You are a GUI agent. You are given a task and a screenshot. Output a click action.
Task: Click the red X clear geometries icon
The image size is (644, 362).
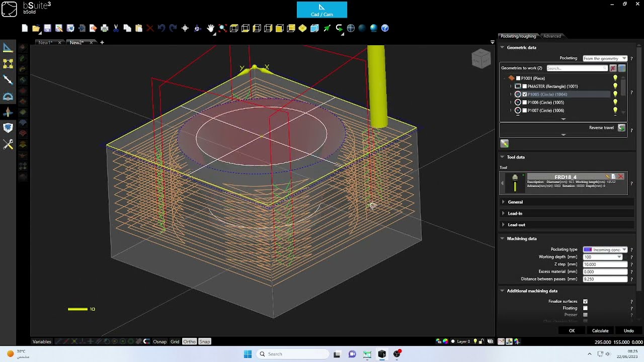point(613,68)
